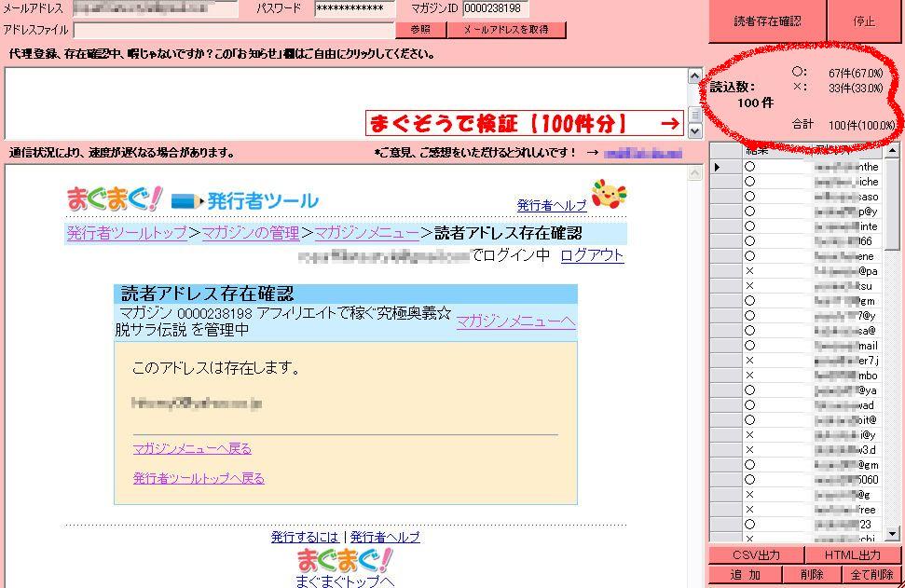The image size is (905, 588).
Task: Click the メールアドレスを取得 button
Action: point(506,30)
